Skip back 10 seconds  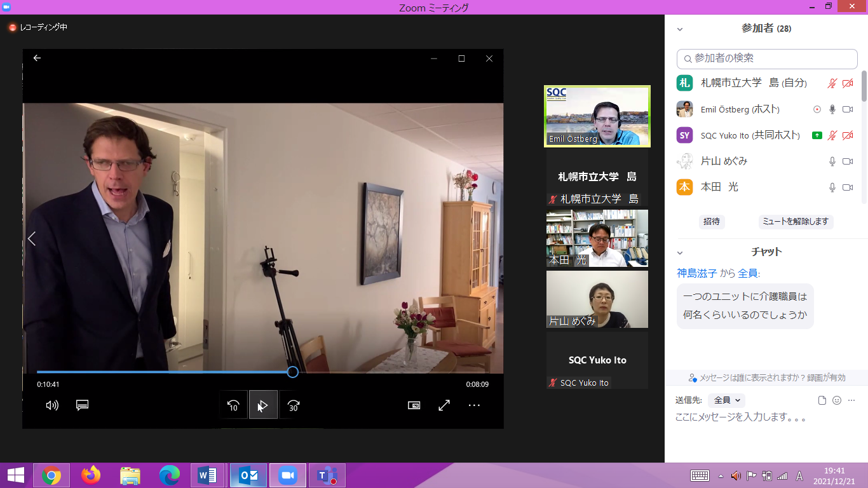[x=233, y=405]
